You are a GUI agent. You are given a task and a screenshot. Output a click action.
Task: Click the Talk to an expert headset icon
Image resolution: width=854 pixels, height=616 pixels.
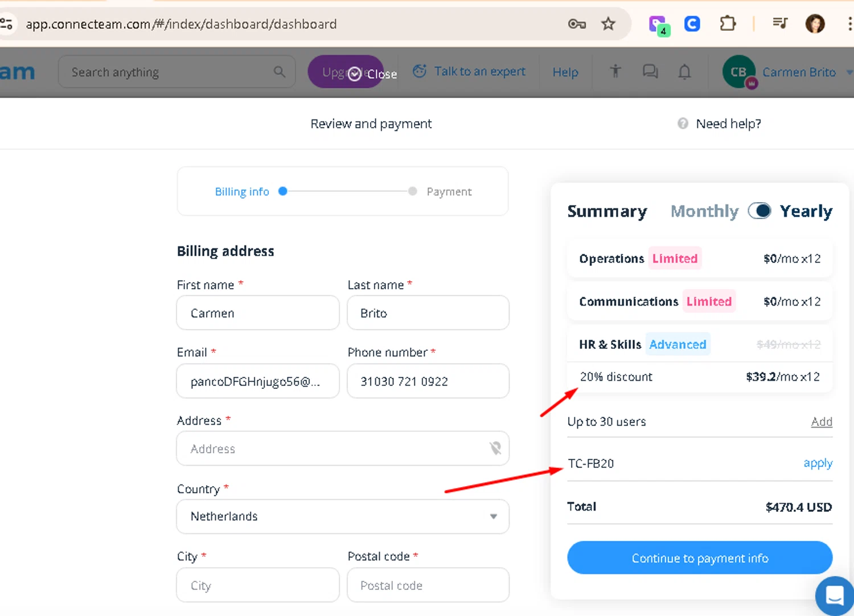(420, 71)
